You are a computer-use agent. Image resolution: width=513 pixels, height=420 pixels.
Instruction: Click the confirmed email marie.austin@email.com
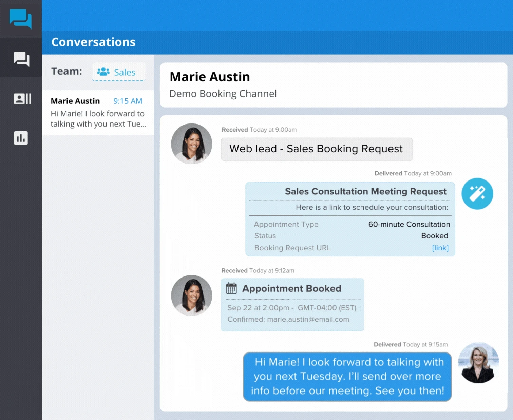click(308, 319)
